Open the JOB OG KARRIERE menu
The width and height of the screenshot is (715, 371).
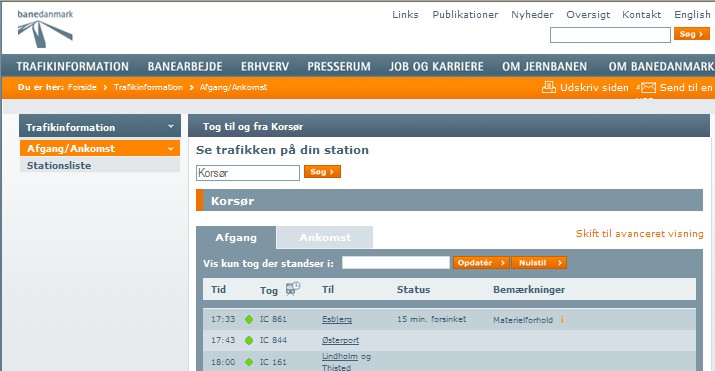436,67
